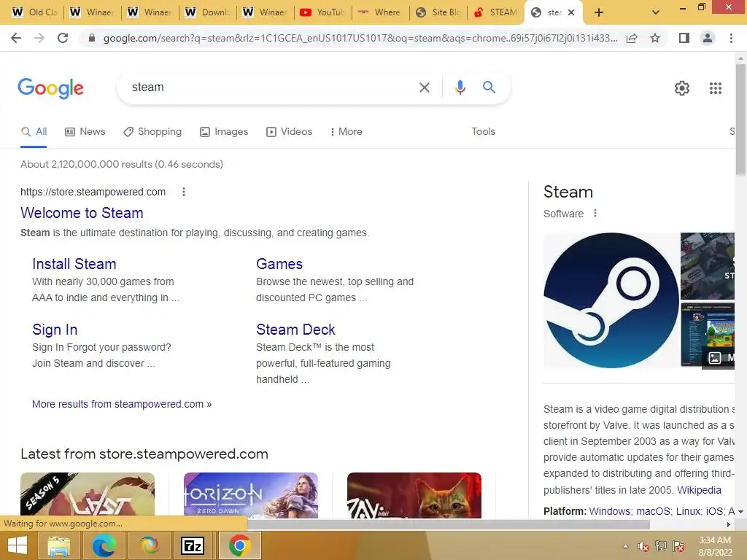Open the Horizon Zero Dawn card
Viewport: 747px width, 560px height.
click(x=251, y=495)
